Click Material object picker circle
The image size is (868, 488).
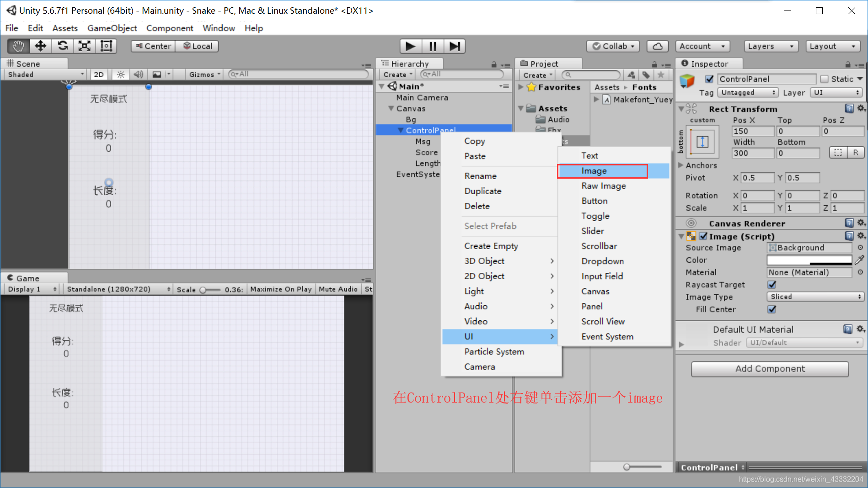pos(860,272)
